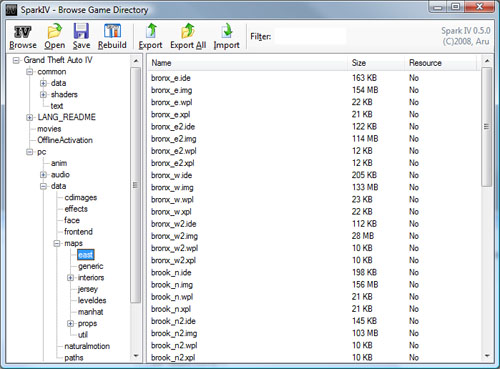Sort files by the Name column header
Image resolution: width=500 pixels, height=369 pixels.
coord(248,63)
